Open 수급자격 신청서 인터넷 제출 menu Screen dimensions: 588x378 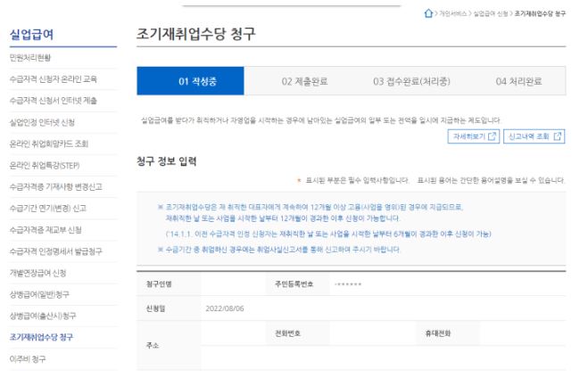54,101
